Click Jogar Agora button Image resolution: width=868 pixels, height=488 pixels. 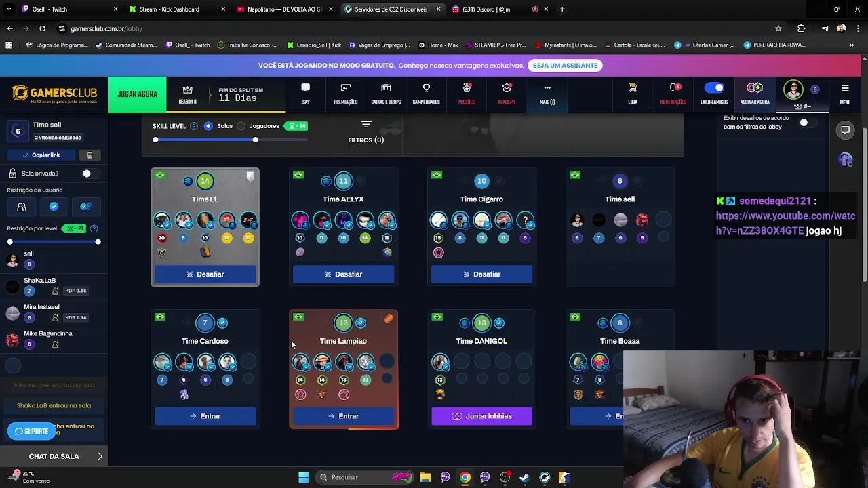point(137,94)
